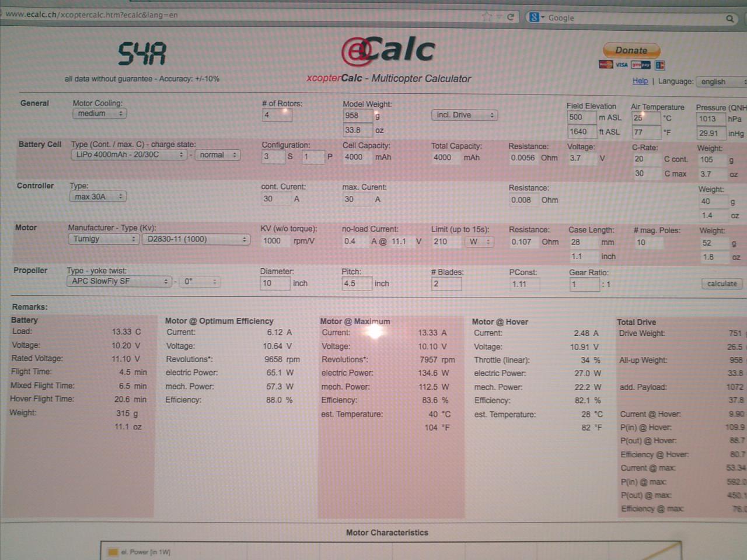The width and height of the screenshot is (747, 560).
Task: Click the bookmark star in address bar
Action: (x=487, y=17)
